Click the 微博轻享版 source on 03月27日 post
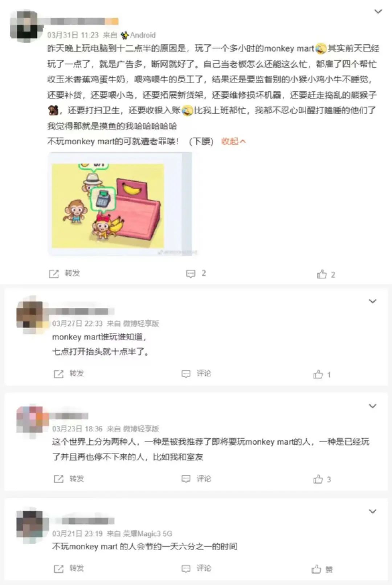This screenshot has height=585, width=392. [141, 323]
